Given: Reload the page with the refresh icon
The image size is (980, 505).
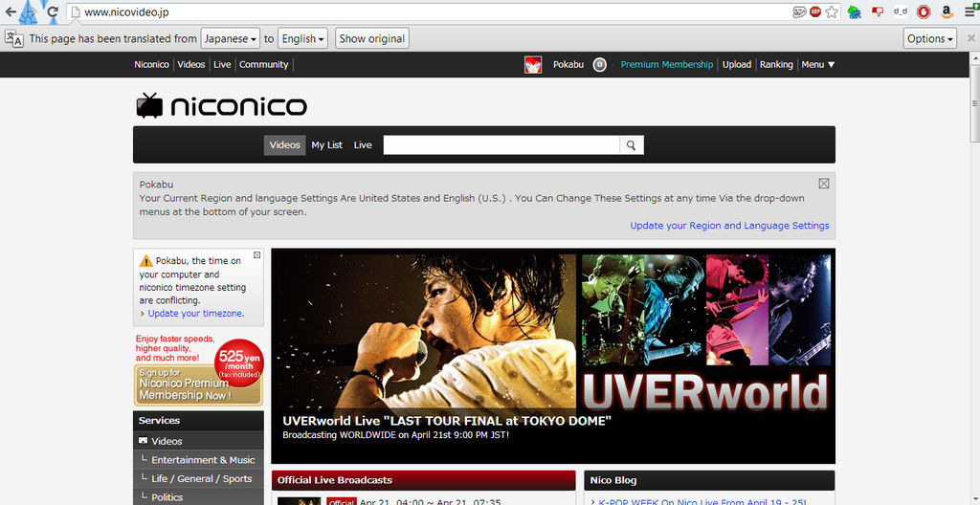Looking at the screenshot, I should pyautogui.click(x=54, y=11).
